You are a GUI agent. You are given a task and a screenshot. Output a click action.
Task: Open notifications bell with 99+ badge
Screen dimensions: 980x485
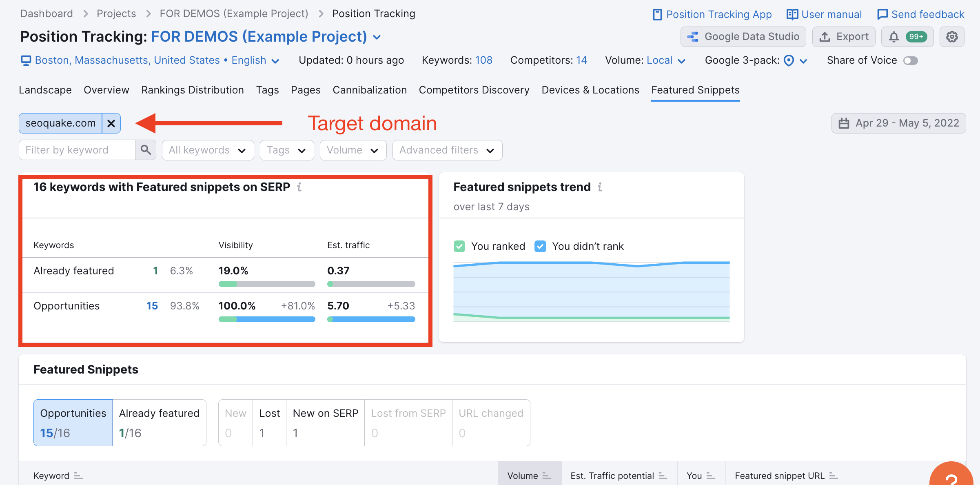(x=907, y=37)
